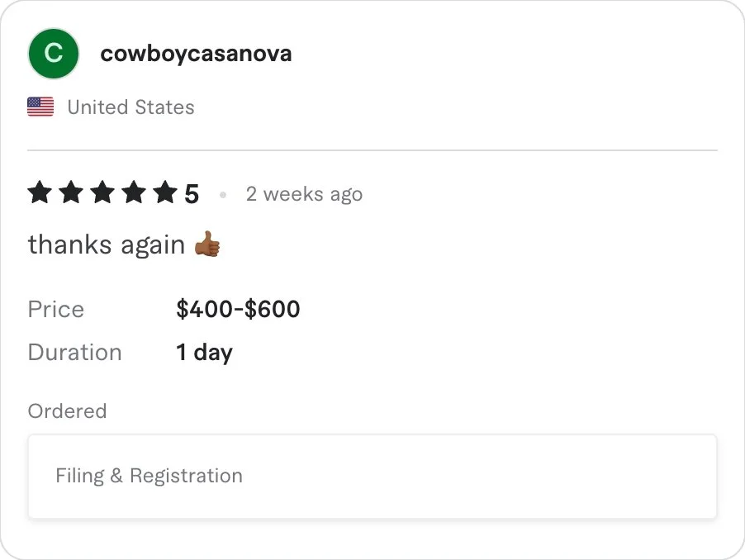Click the rating number 5
Screen dimensions: 745x560
pos(192,195)
